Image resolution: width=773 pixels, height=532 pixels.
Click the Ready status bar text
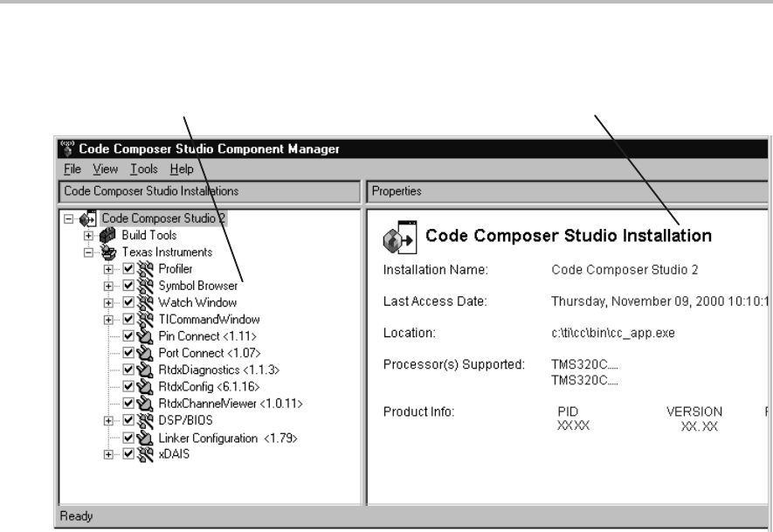coord(76,516)
